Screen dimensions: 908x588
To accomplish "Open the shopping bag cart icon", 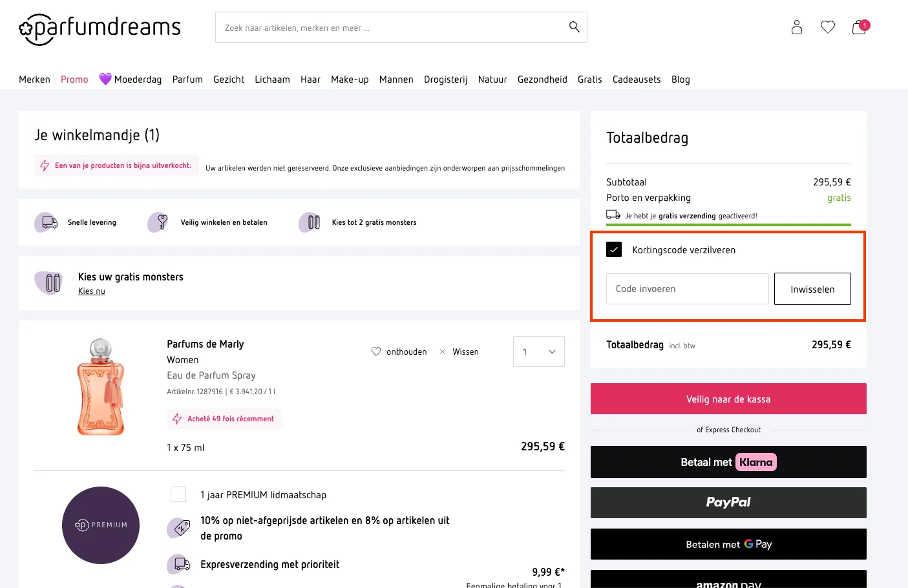I will coord(860,26).
